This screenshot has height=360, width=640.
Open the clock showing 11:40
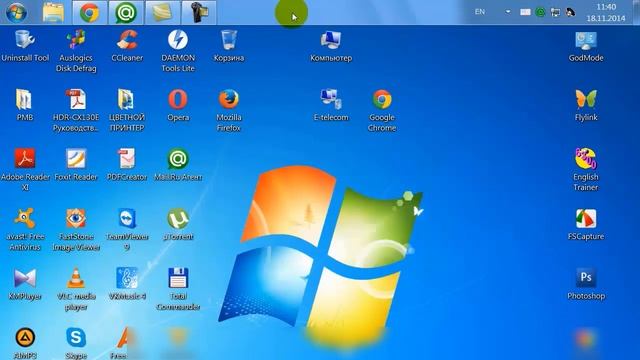pyautogui.click(x=606, y=13)
